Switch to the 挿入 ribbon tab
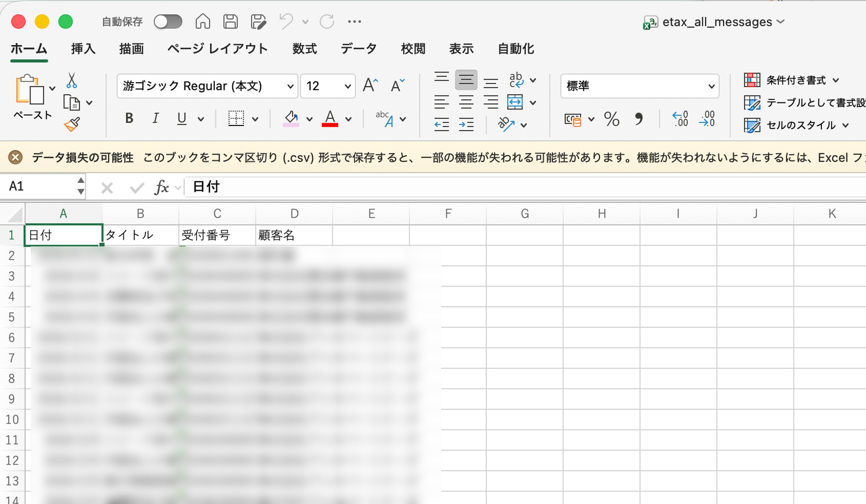 (83, 49)
